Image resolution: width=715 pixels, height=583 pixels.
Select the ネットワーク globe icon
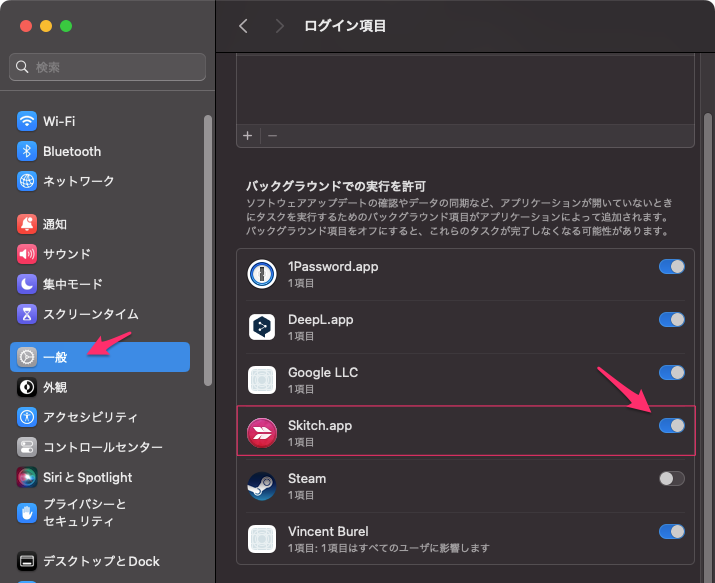(x=27, y=181)
